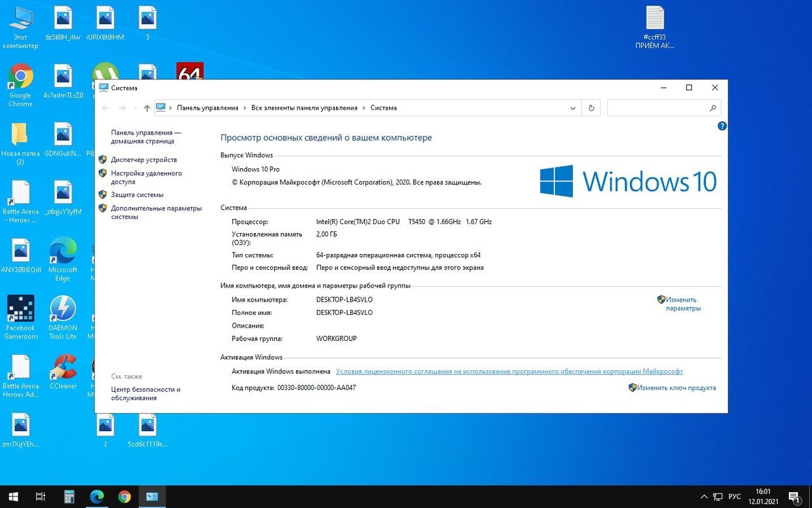Click Панель управления breadcrumb
812x508 pixels.
[x=207, y=108]
